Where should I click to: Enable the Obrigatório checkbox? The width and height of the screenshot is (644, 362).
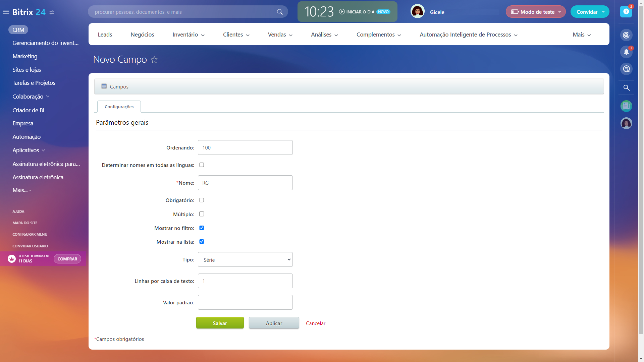tap(202, 200)
